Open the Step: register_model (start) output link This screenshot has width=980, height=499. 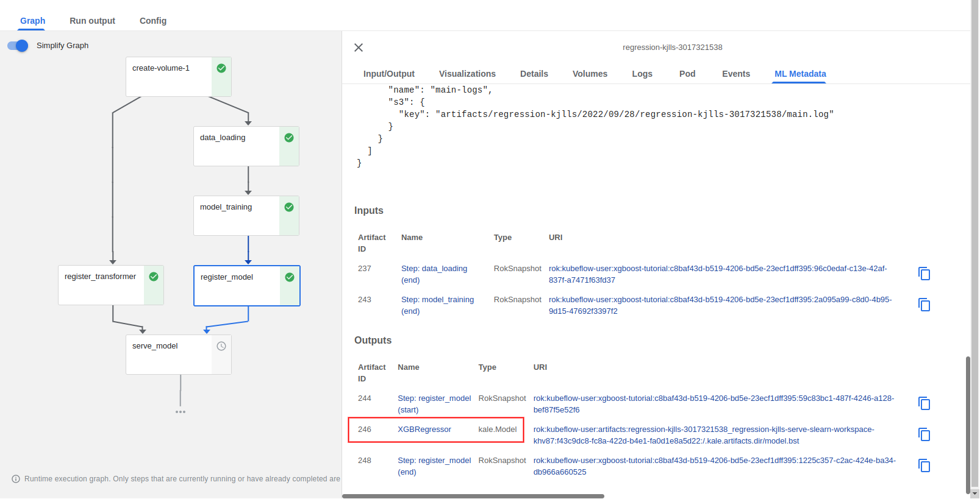tap(434, 404)
